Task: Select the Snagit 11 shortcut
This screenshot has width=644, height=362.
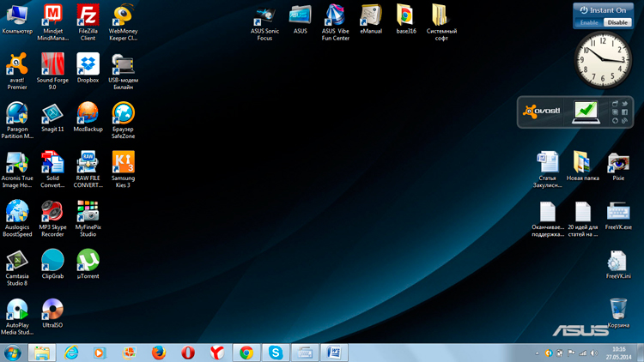Action: tap(52, 113)
